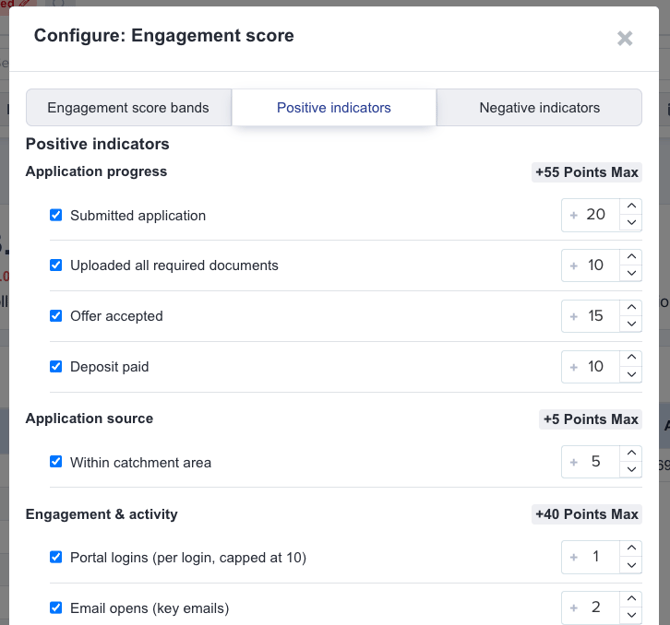Viewport: 670px width, 625px height.
Task: Uncheck the Submitted application checkbox
Action: pyautogui.click(x=56, y=215)
